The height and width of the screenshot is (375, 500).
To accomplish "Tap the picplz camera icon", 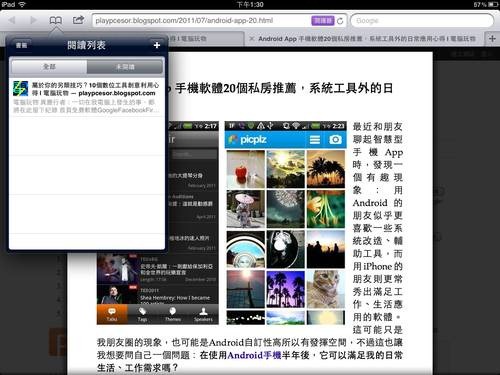I will (x=335, y=140).
